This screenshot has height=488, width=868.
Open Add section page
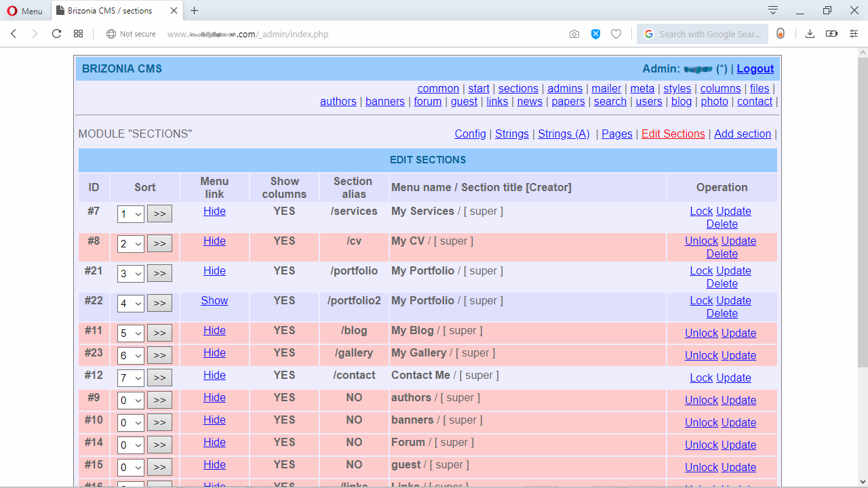743,134
